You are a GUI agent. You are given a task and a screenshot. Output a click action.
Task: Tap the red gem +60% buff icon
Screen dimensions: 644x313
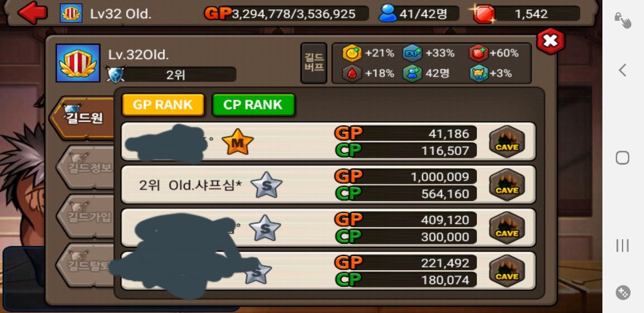pos(478,54)
